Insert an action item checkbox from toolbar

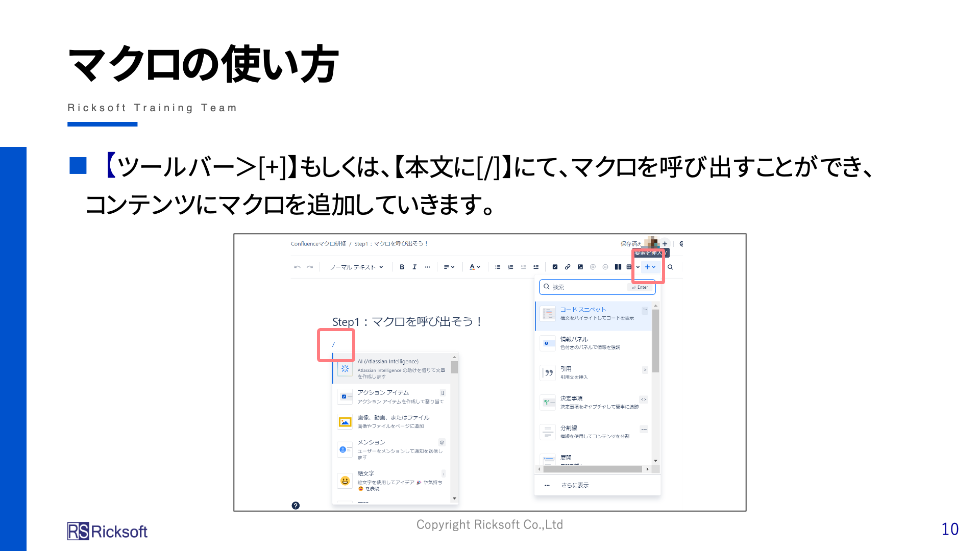click(x=555, y=267)
